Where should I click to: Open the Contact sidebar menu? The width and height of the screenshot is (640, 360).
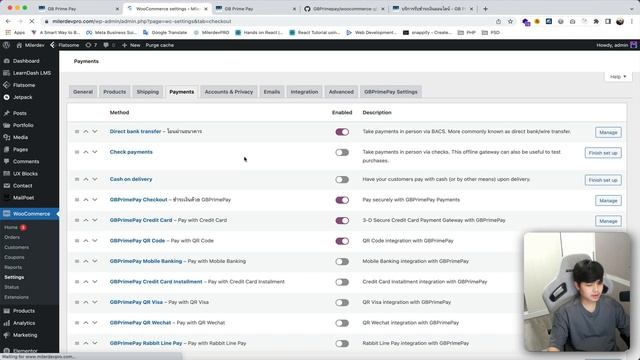[x=22, y=186]
